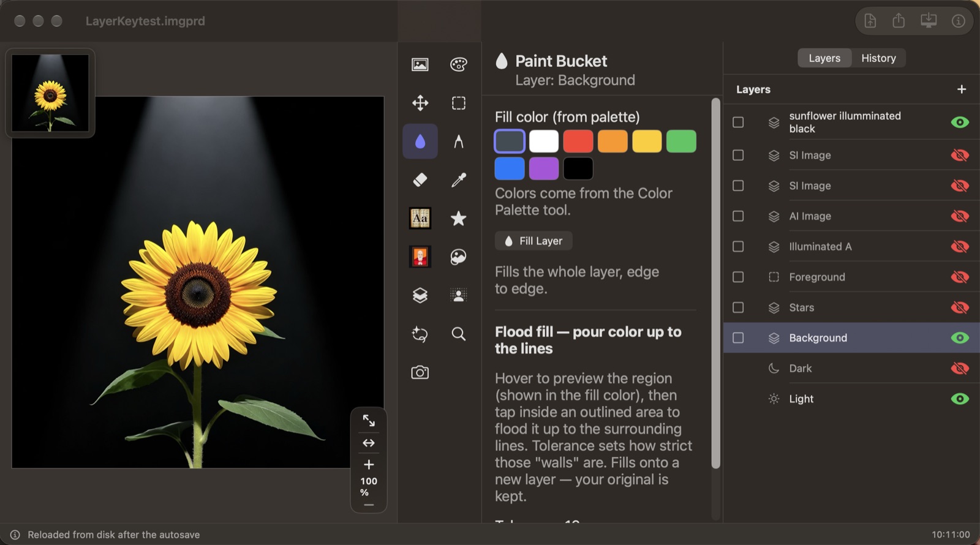Image resolution: width=980 pixels, height=545 pixels.
Task: Pick the purple fill color swatch
Action: point(544,168)
